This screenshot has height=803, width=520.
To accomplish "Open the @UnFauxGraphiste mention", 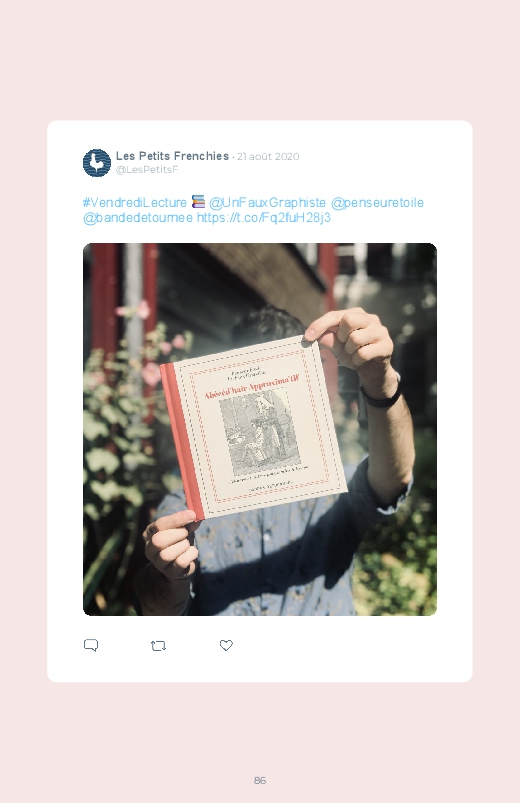I will pyautogui.click(x=267, y=203).
